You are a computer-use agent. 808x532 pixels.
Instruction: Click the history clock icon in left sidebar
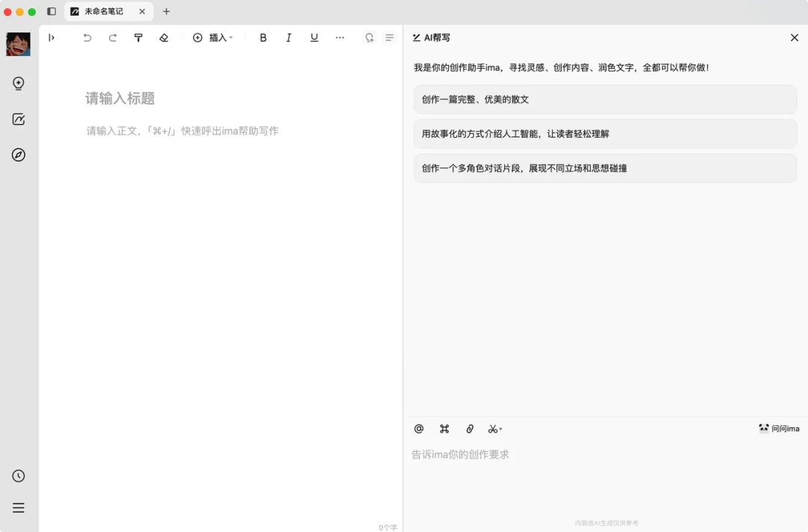tap(18, 476)
